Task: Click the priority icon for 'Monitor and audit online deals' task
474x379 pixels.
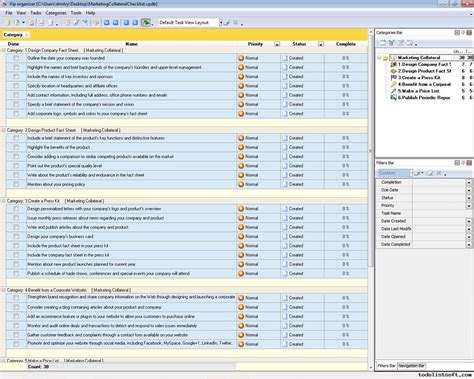Action: [x=241, y=326]
